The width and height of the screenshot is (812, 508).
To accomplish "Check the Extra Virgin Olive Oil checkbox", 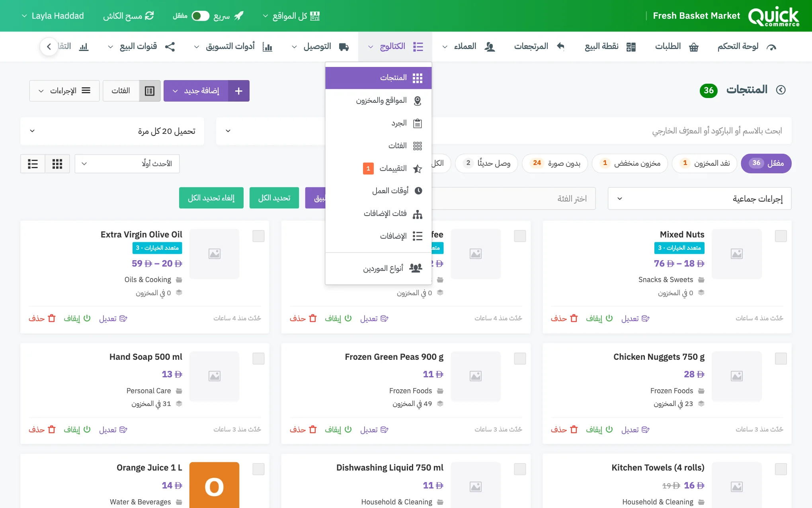I will pos(259,236).
